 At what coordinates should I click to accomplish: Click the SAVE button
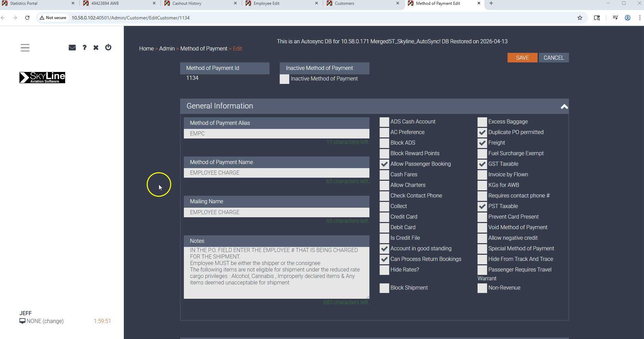[x=522, y=58]
